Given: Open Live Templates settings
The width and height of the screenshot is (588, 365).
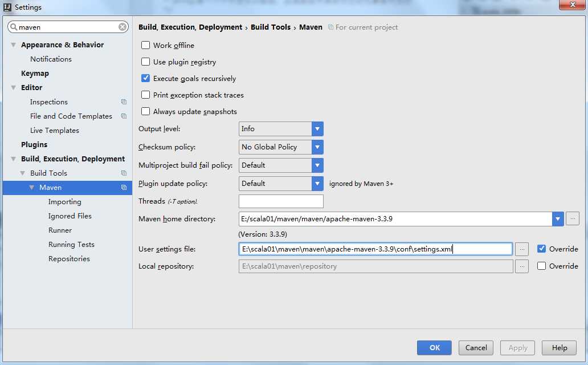Looking at the screenshot, I should coord(54,130).
